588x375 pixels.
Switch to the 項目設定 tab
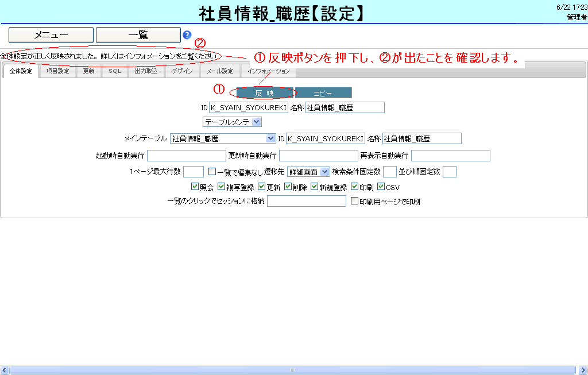57,72
